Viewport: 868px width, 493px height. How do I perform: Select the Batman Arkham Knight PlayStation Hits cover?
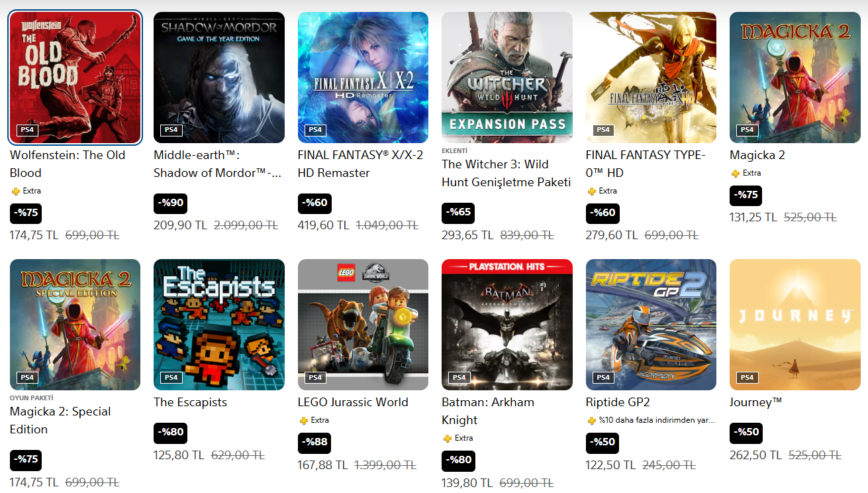pos(507,325)
